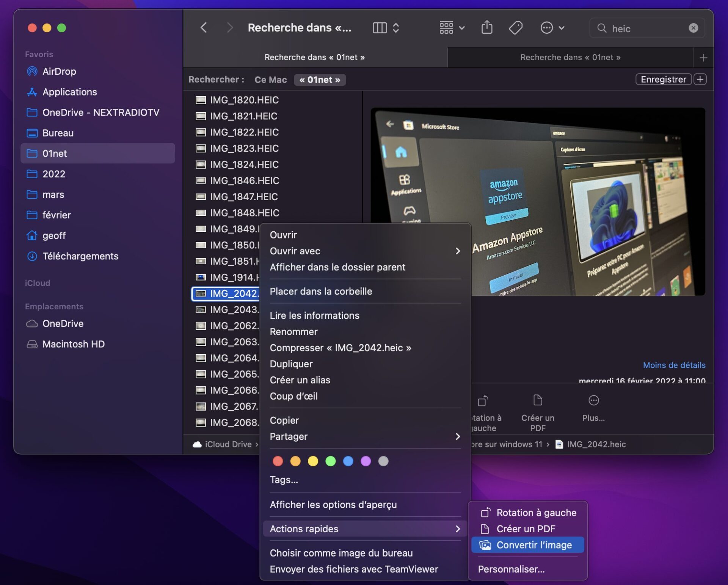Apply the orange tag color
This screenshot has width=728, height=585.
pos(295,461)
